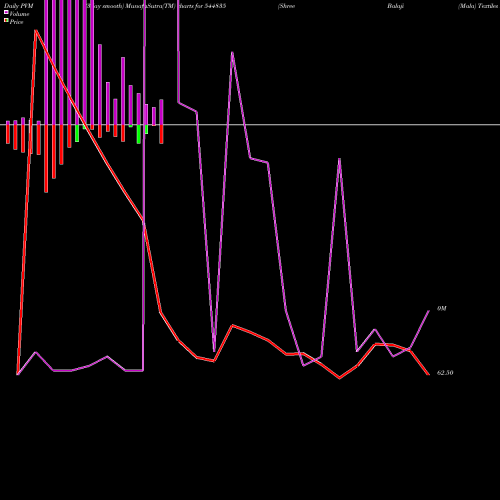Click the 62.50 price value label

pyautogui.click(x=445, y=373)
